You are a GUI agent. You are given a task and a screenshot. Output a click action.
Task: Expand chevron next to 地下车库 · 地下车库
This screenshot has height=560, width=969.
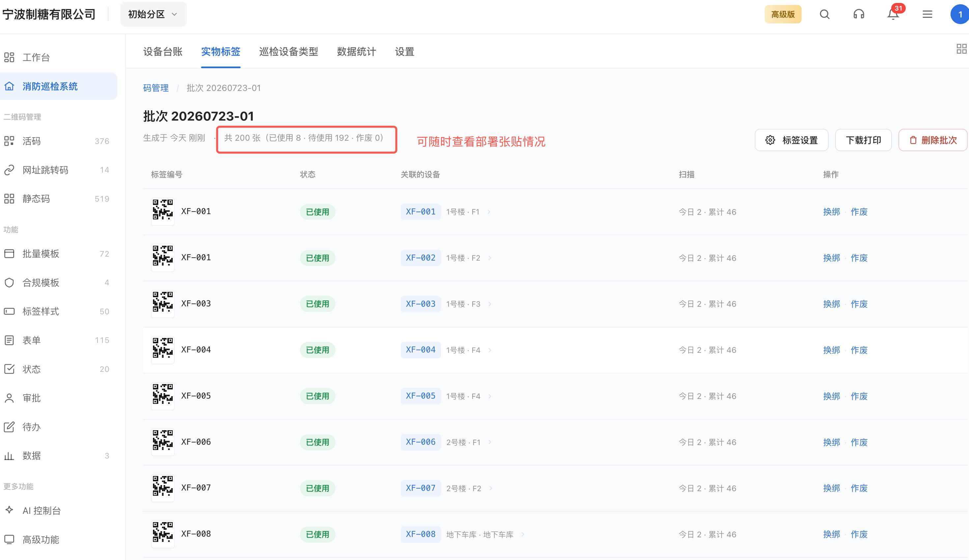pyautogui.click(x=523, y=534)
